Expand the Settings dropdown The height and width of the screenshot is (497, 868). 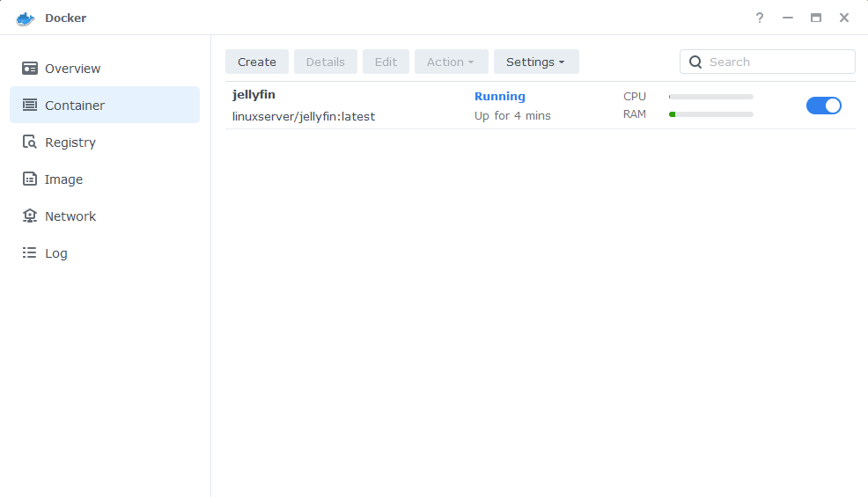pyautogui.click(x=536, y=62)
